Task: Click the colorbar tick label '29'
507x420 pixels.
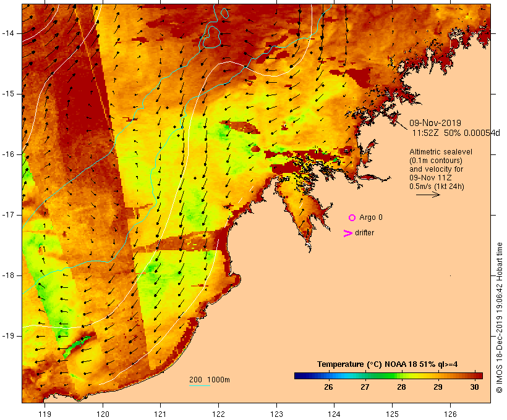Action: coord(438,387)
